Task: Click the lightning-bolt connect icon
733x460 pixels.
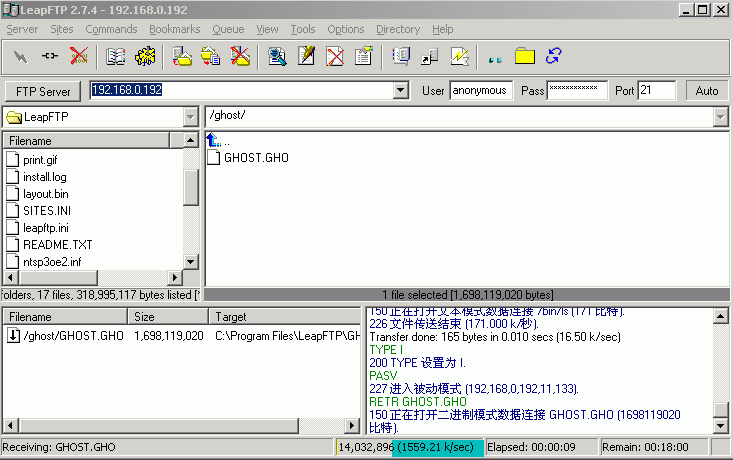Action: 20,57
